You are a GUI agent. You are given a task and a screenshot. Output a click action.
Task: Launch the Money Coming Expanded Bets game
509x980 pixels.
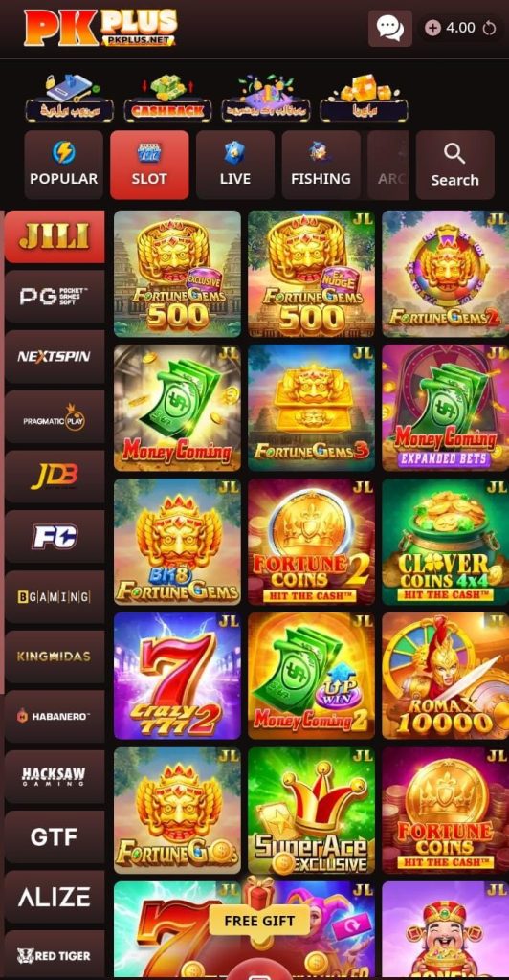click(445, 408)
